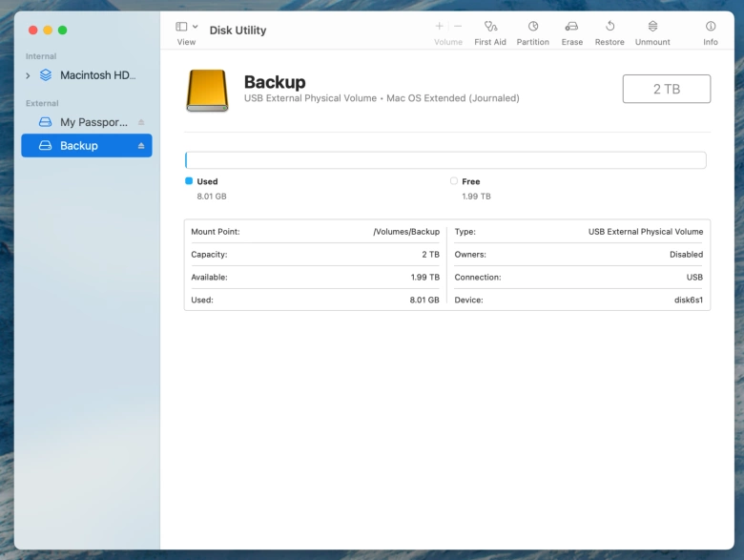The height and width of the screenshot is (560, 744).
Task: Open the View options dropdown chevron
Action: 196,27
